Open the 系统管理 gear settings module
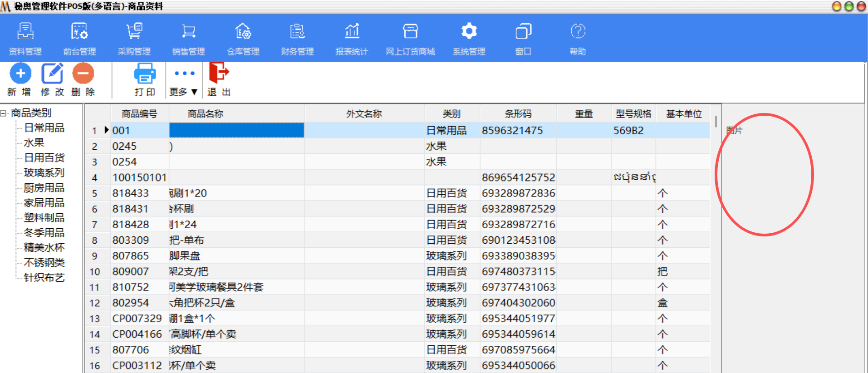The height and width of the screenshot is (373, 868). (x=469, y=39)
